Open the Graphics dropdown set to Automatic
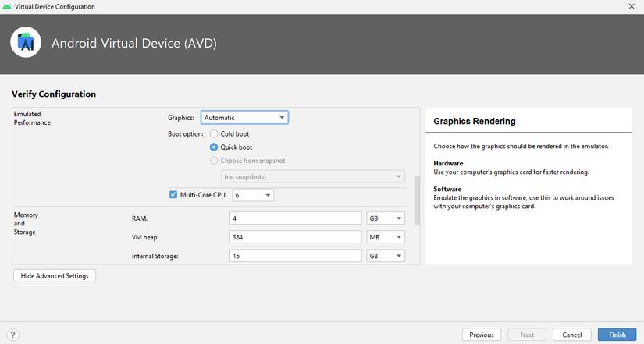This screenshot has width=644, height=344. coord(244,118)
